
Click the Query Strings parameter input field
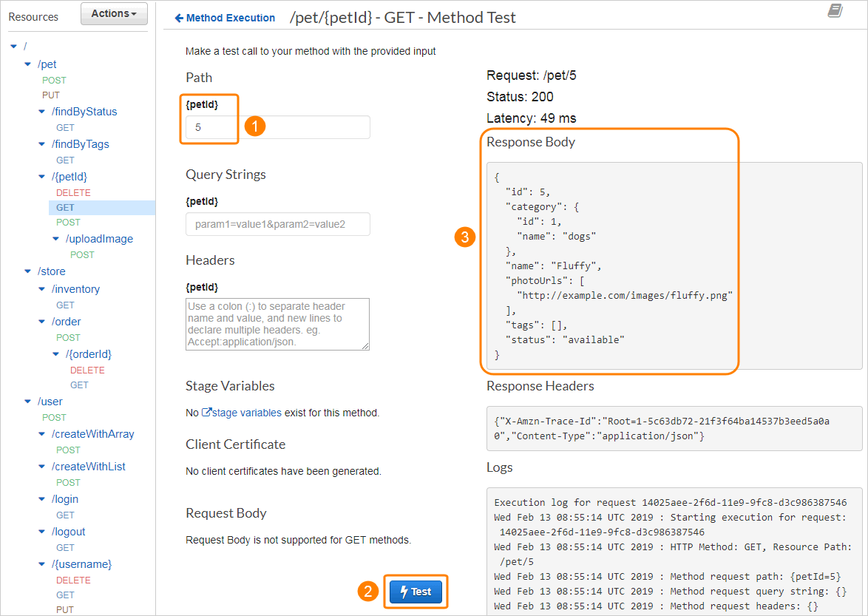[x=277, y=224]
